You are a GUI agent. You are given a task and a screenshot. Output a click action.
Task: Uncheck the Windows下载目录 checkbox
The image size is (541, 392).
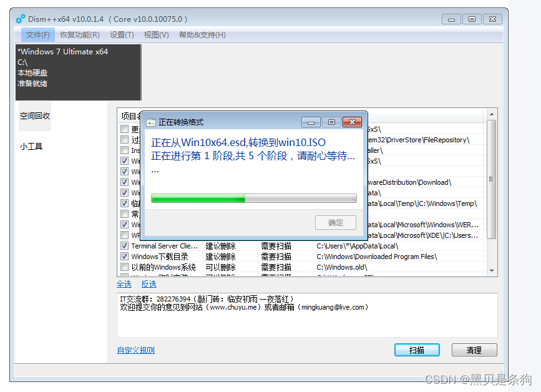125,257
